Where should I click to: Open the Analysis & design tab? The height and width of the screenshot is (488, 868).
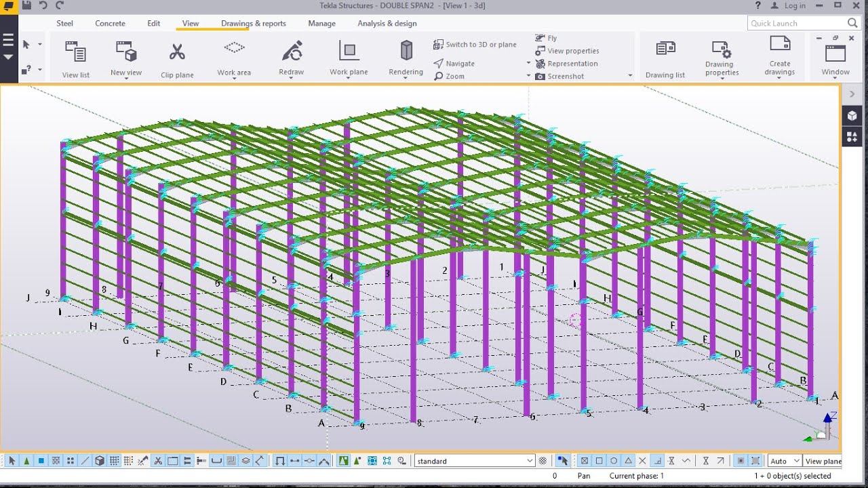click(x=387, y=23)
